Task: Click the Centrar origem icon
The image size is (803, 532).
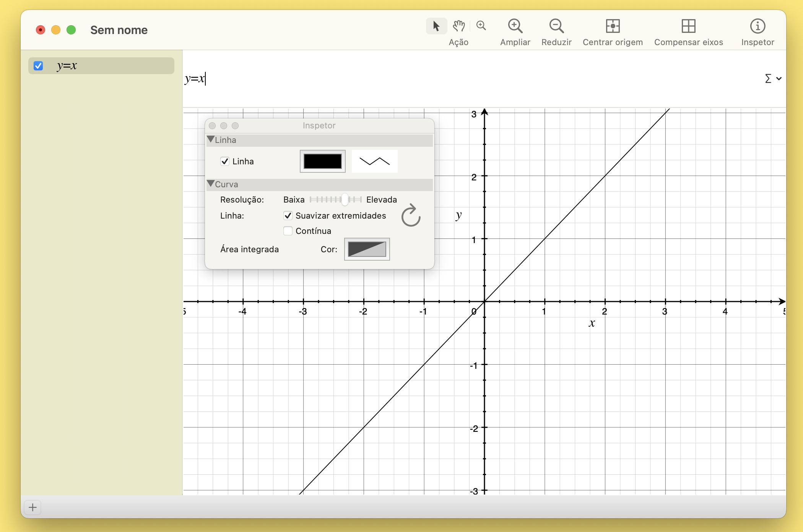Action: (x=613, y=26)
